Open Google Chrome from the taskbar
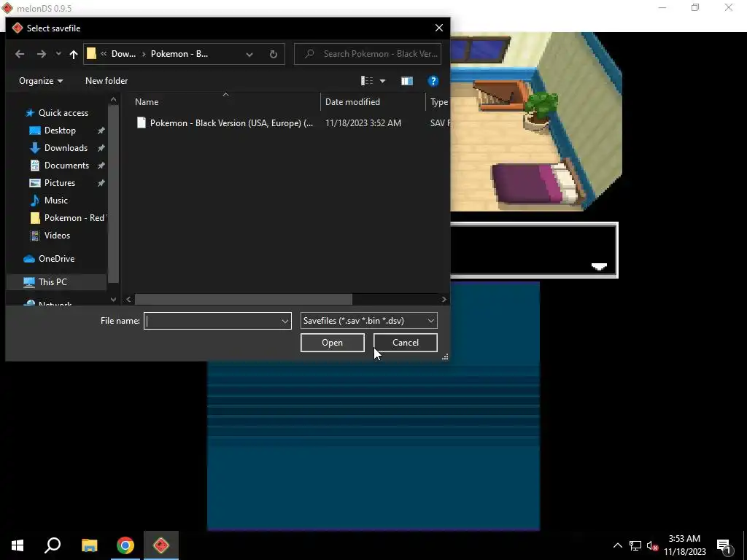The width and height of the screenshot is (747, 560). (125, 545)
